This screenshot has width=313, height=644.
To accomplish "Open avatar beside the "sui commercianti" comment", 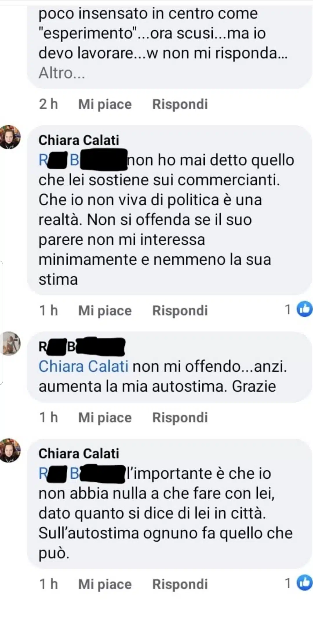I will [10, 137].
